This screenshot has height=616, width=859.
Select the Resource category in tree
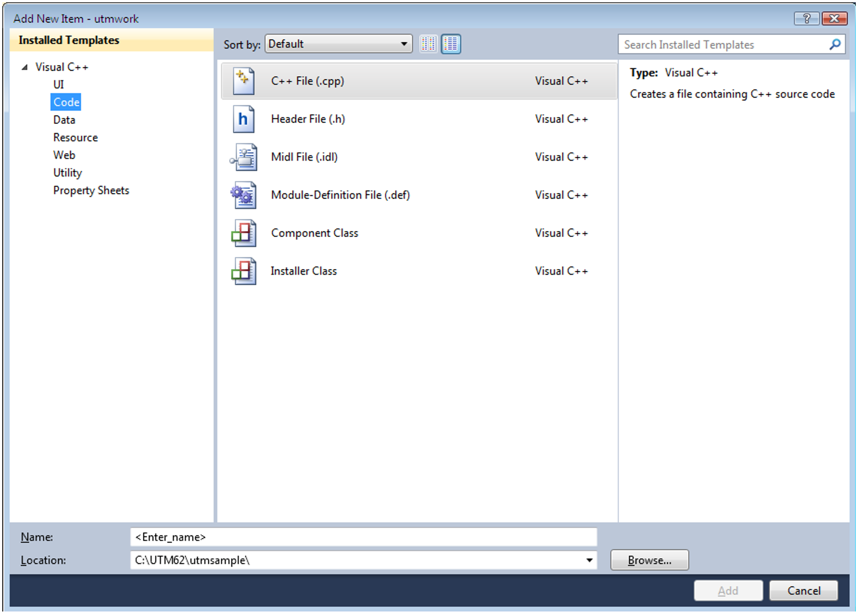[x=75, y=137]
